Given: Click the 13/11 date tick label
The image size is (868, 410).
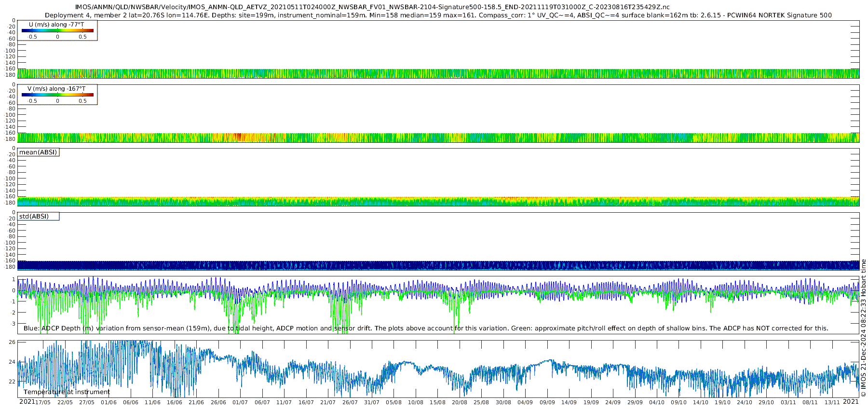Looking at the screenshot, I should (x=832, y=402).
